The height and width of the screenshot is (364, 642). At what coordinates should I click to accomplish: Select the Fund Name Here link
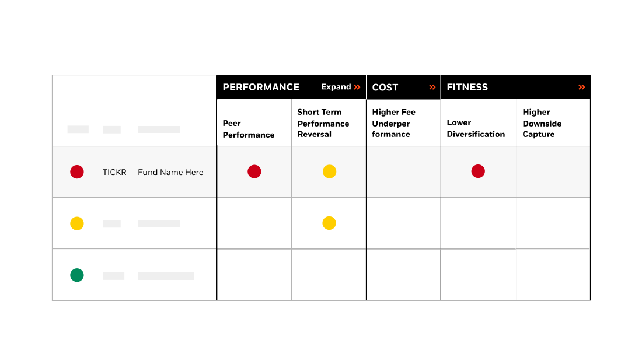(170, 172)
